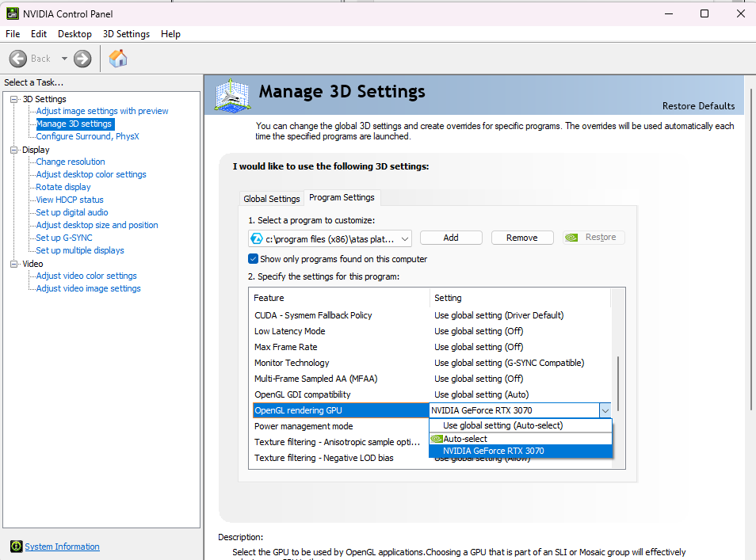
Task: Select the Max Frame Rate row
Action: tap(432, 347)
